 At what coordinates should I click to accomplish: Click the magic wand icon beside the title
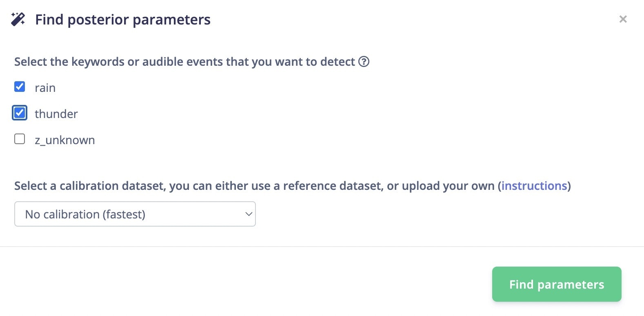tap(18, 19)
